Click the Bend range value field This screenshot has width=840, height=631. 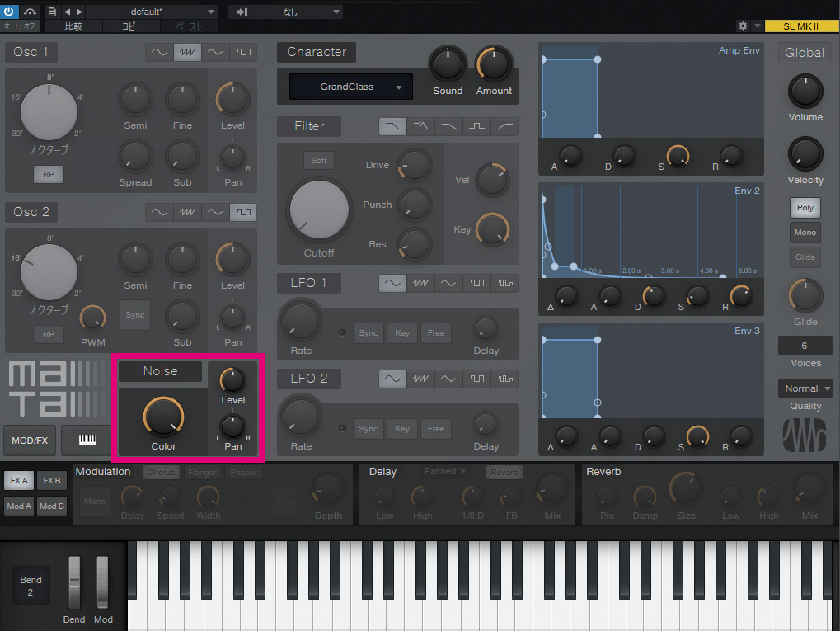pos(31,586)
